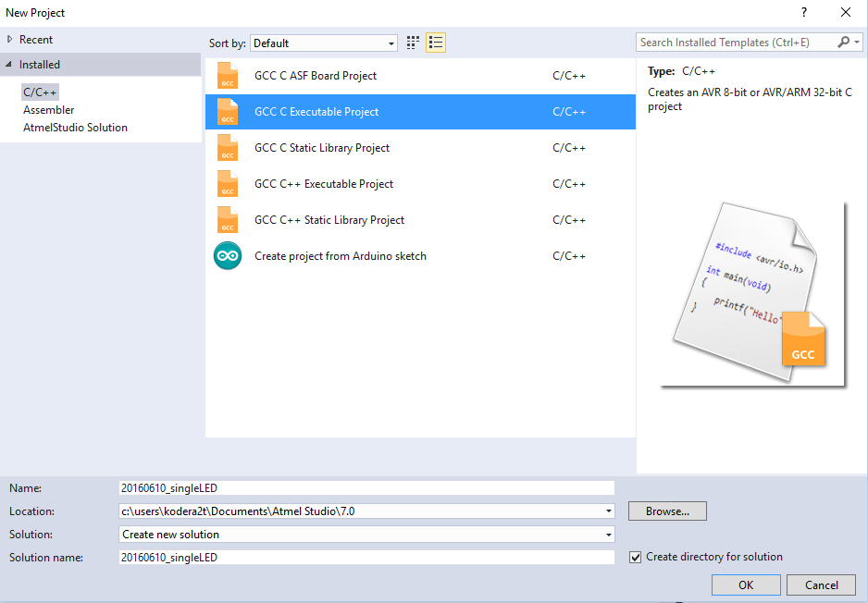This screenshot has height=603, width=868.
Task: Switch to list view layout
Action: (x=436, y=43)
